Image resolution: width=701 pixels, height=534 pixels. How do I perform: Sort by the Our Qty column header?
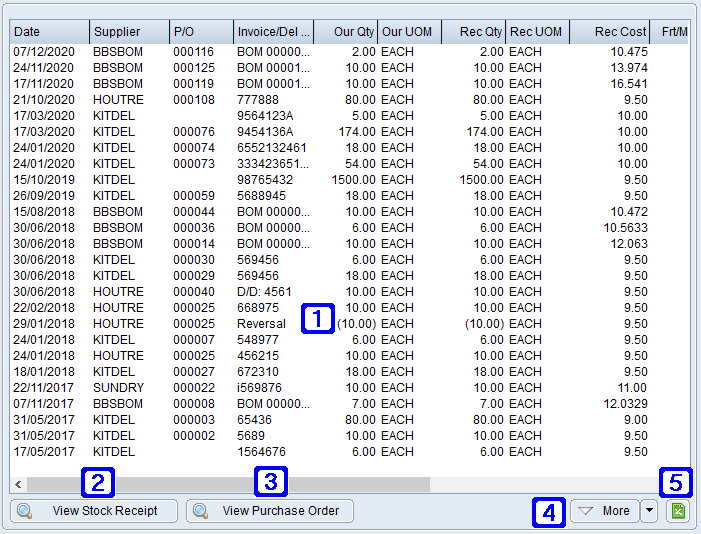(345, 32)
